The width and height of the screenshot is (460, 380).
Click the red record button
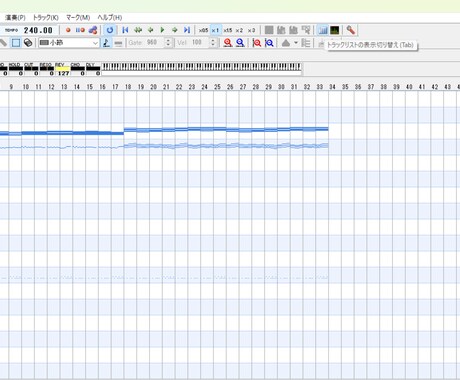pos(68,30)
